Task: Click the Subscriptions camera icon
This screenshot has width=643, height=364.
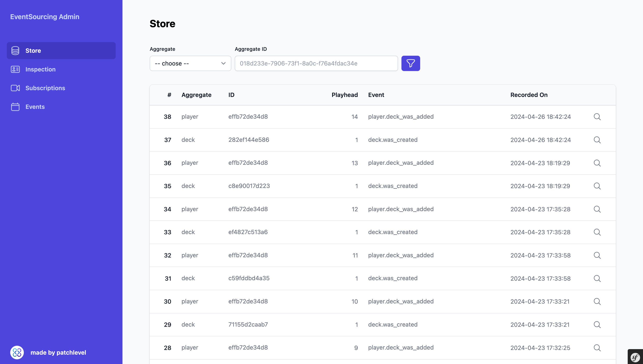Action: click(x=15, y=88)
